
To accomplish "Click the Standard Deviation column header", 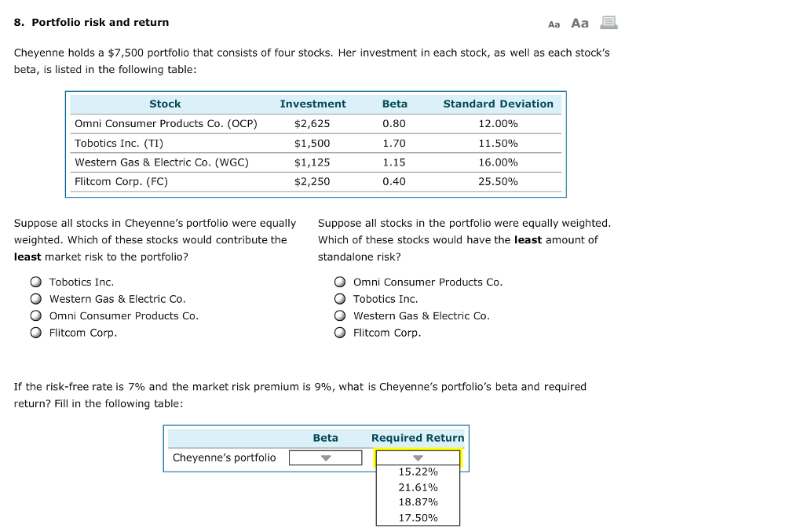I will tap(498, 104).
